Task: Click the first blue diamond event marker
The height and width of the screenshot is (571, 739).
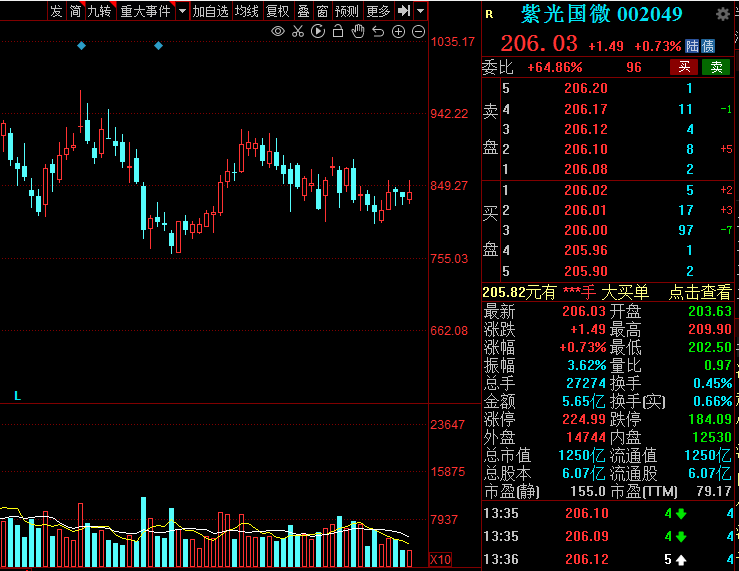Action: (81, 46)
